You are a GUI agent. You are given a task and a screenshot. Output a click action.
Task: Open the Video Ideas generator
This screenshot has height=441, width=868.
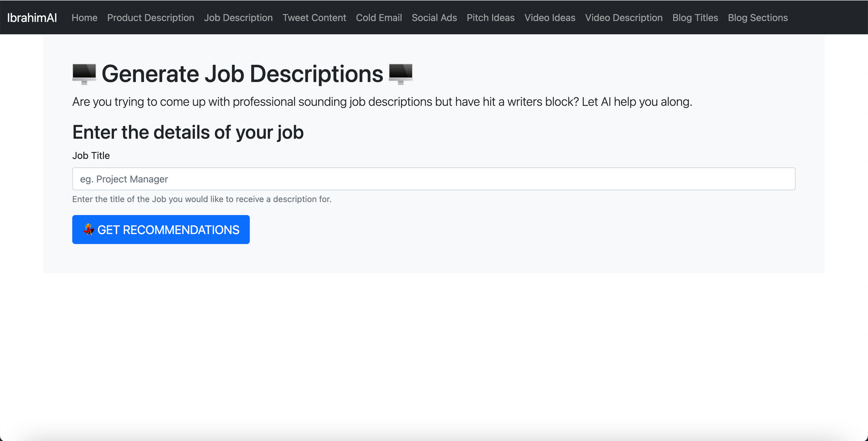(x=549, y=18)
